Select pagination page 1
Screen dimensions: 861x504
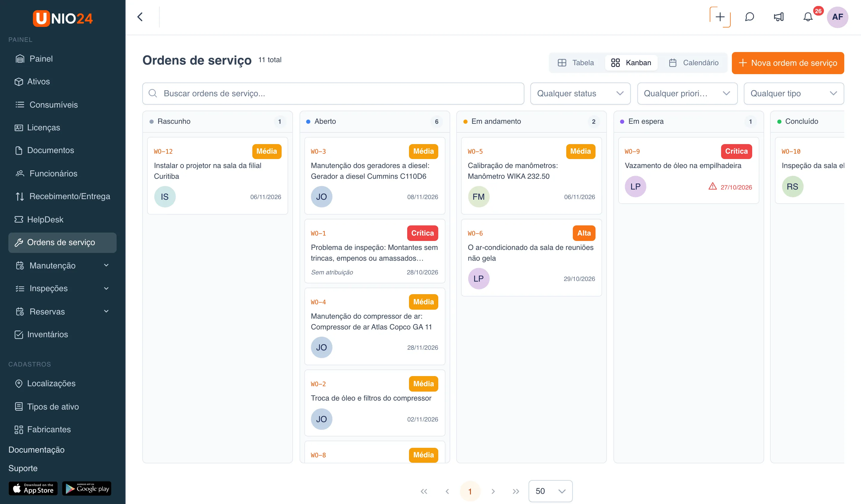[x=470, y=491]
